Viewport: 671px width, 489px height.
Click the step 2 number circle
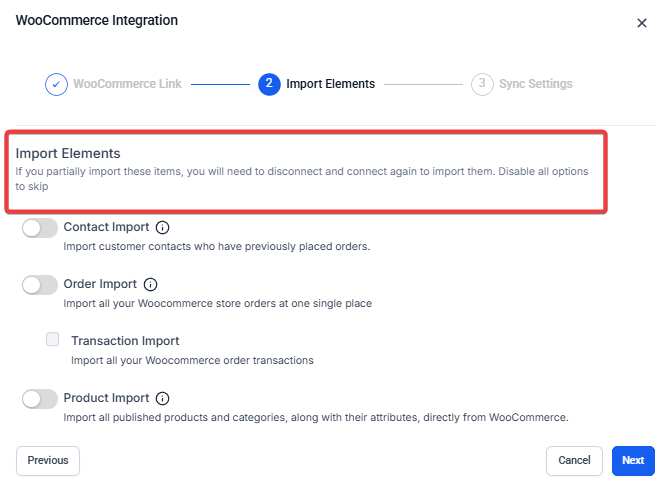click(x=268, y=84)
